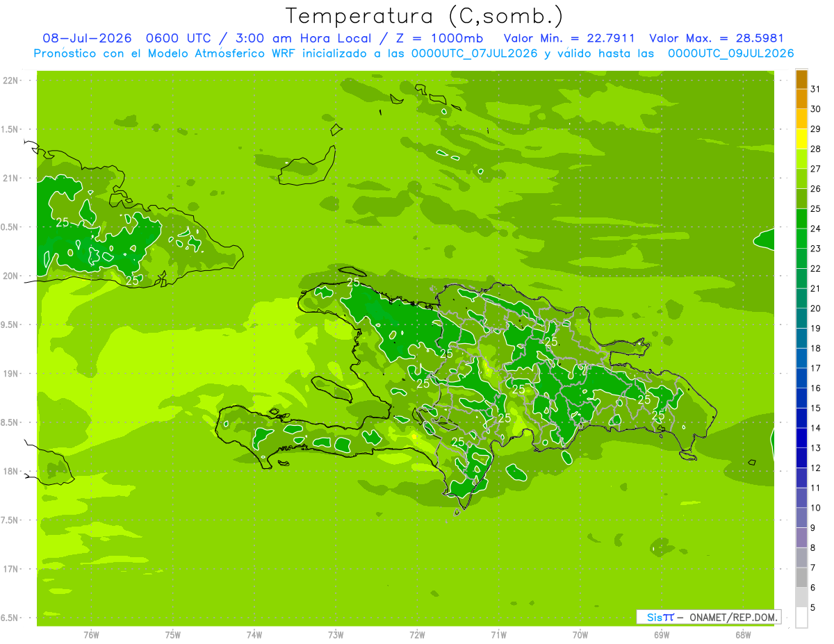Viewport: 834px width, 644px height.
Task: Click the legend value '7'
Action: tap(813, 568)
